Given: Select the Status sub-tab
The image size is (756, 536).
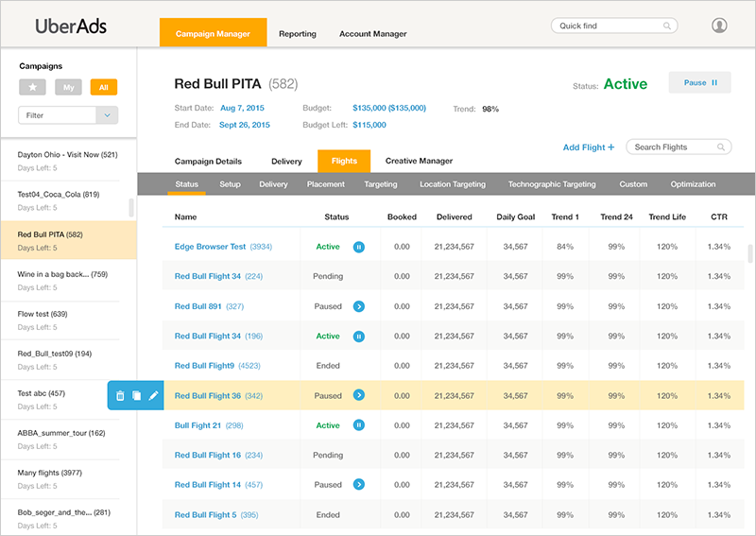Looking at the screenshot, I should tap(186, 184).
